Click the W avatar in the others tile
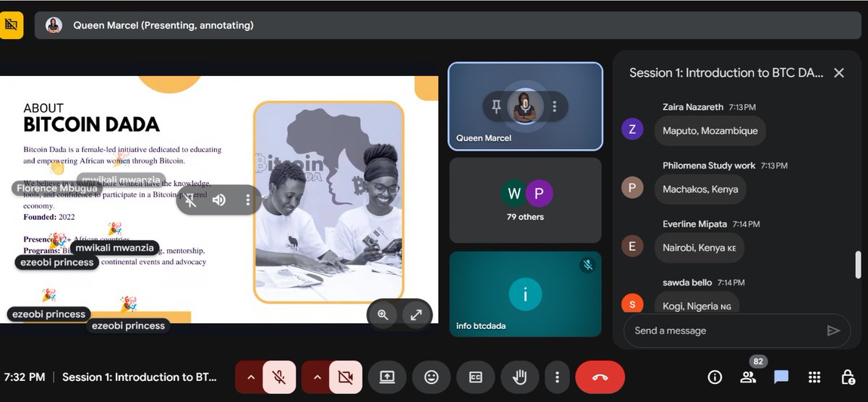This screenshot has height=402, width=868. pyautogui.click(x=514, y=194)
